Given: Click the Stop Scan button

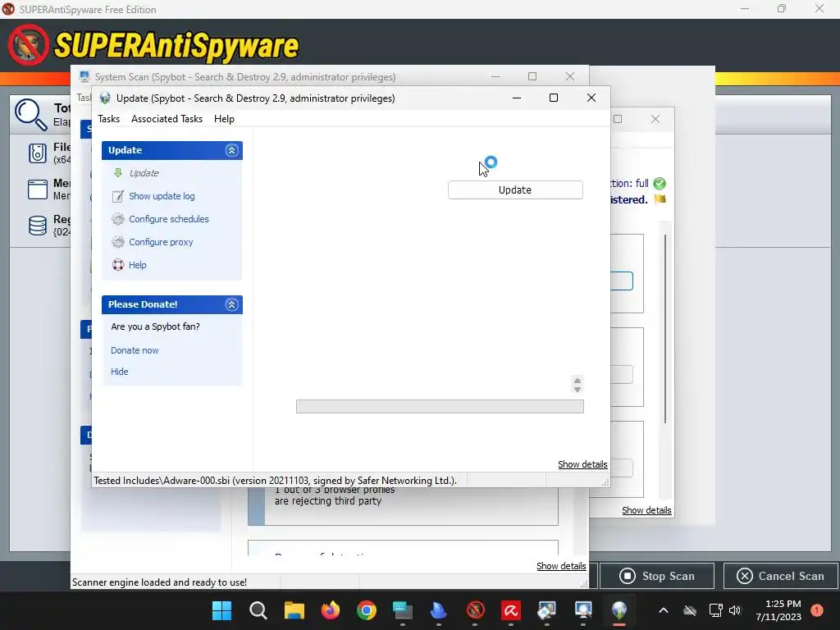Looking at the screenshot, I should click(657, 576).
